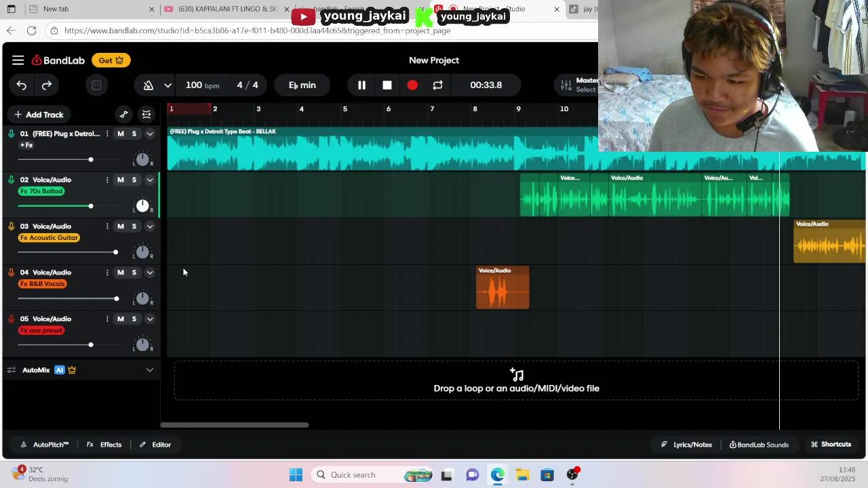The width and height of the screenshot is (868, 488).
Task: Open the Shortcuts panel
Action: (831, 445)
